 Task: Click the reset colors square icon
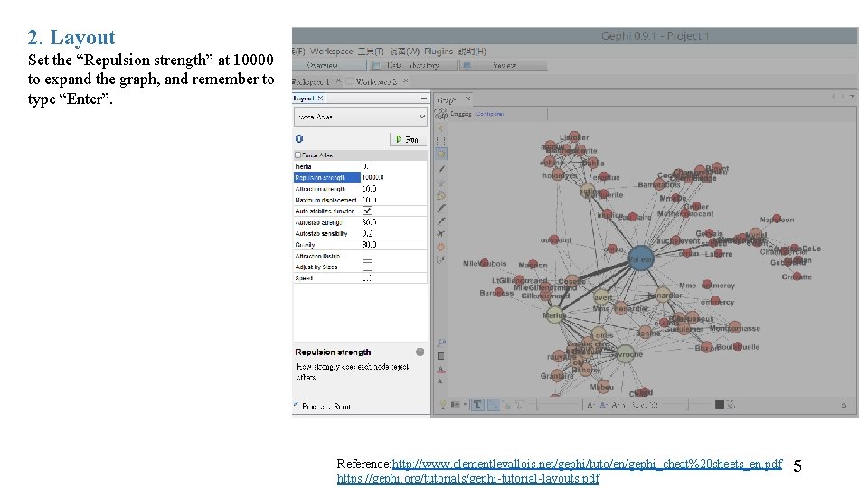pyautogui.click(x=441, y=356)
